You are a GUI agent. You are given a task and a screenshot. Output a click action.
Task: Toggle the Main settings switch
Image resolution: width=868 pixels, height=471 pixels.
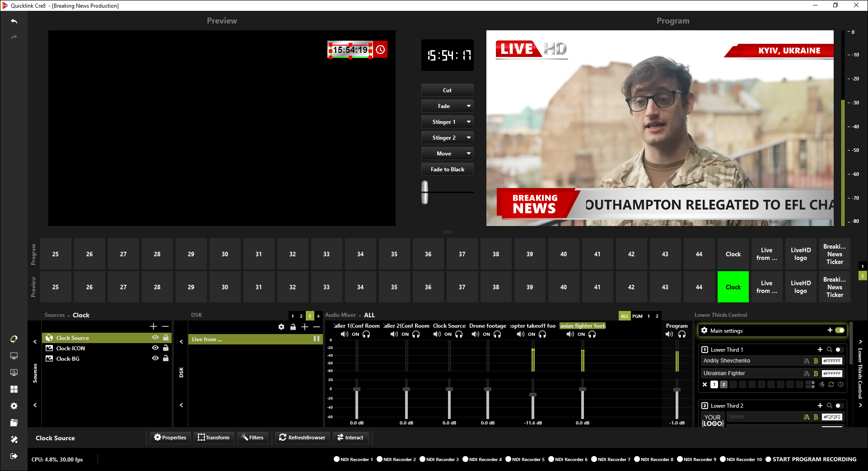pyautogui.click(x=840, y=330)
